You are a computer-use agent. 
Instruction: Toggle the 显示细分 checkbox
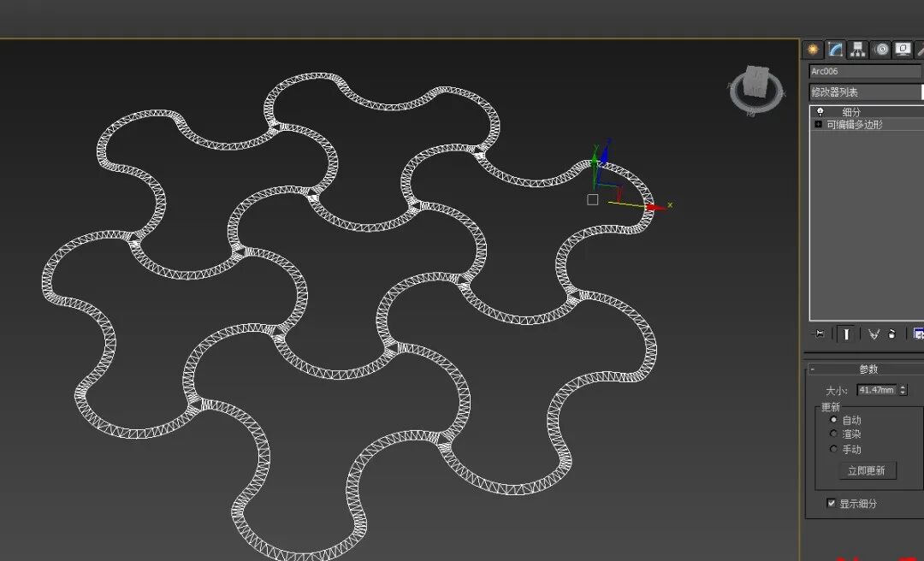tap(832, 503)
